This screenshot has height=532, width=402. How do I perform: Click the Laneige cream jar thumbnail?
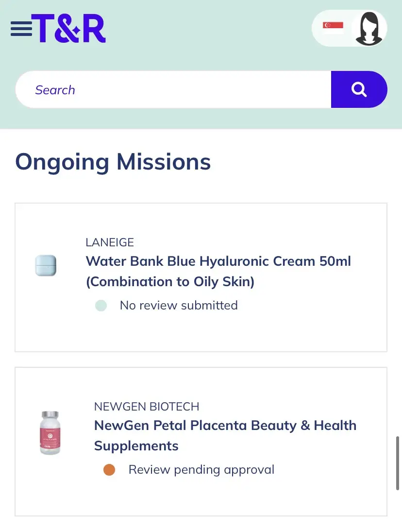[46, 266]
